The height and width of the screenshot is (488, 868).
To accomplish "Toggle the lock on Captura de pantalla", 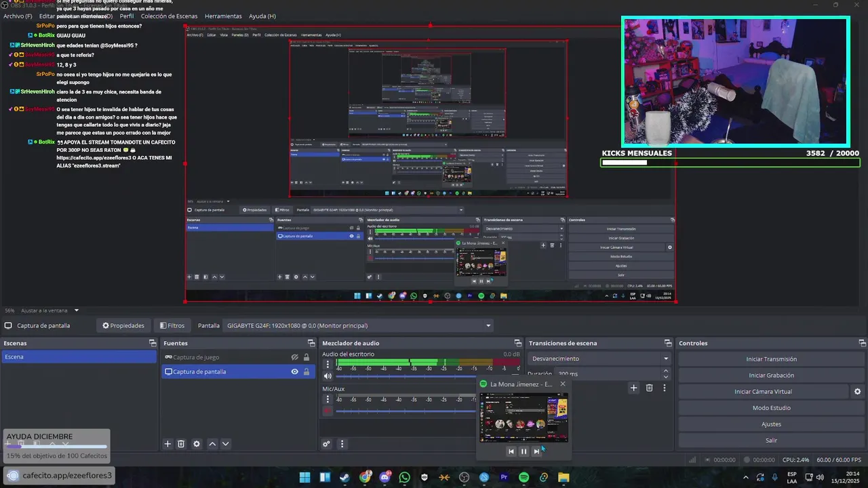I will tap(307, 371).
